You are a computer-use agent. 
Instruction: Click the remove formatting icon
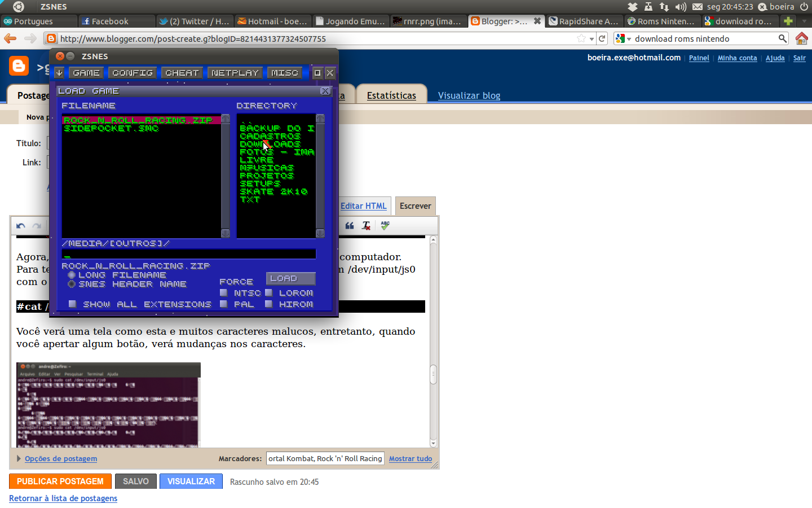point(366,226)
